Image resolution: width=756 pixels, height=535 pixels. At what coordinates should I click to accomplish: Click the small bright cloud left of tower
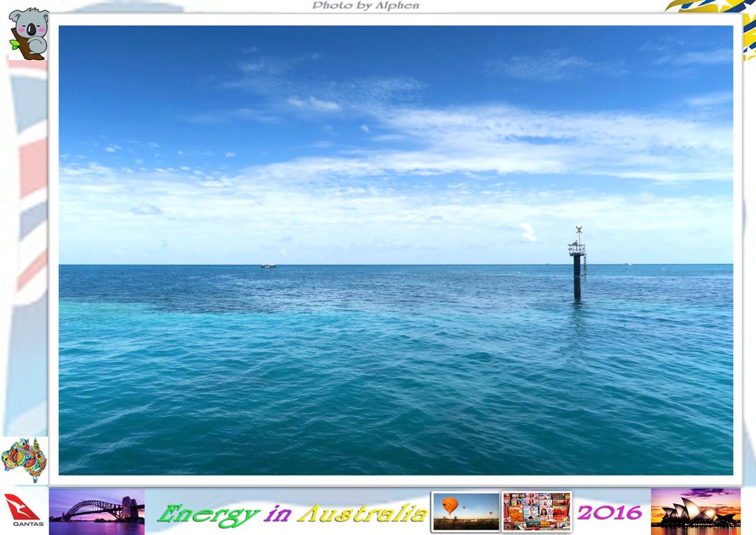tap(527, 233)
